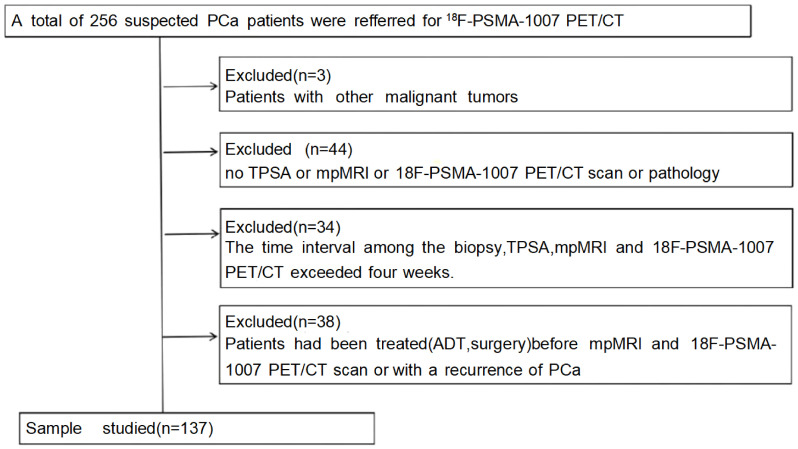Viewport: 798px width, 449px height.
Task: Click the "(n=137)" count label
Action: (185, 428)
